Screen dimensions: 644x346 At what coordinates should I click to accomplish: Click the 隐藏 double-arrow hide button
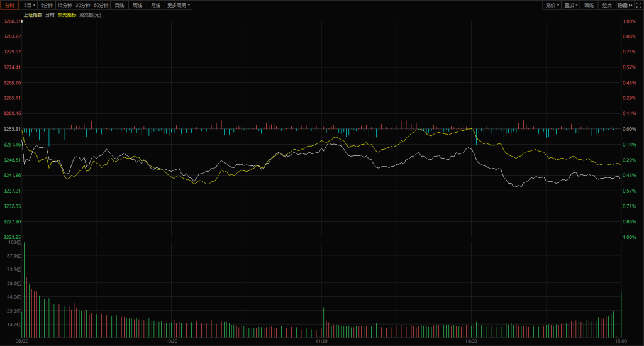point(625,5)
